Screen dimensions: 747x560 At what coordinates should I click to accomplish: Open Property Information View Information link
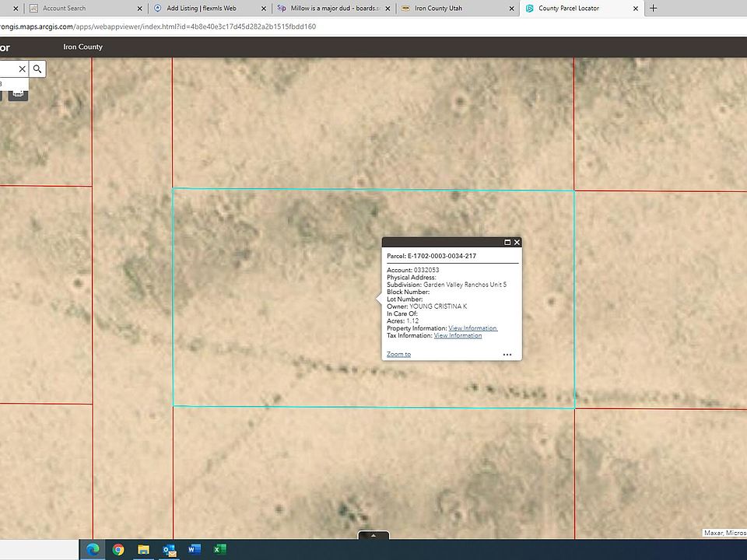[472, 328]
